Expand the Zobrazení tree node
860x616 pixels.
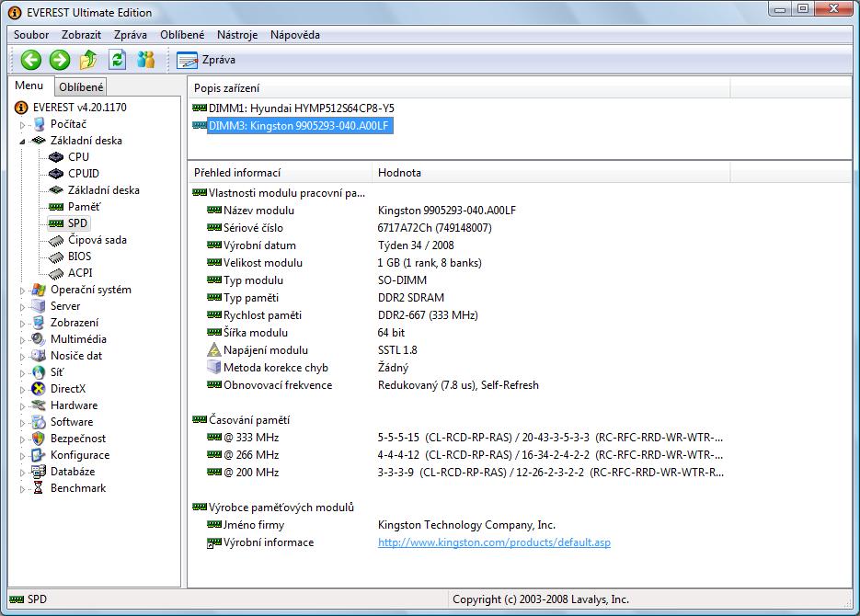click(22, 324)
